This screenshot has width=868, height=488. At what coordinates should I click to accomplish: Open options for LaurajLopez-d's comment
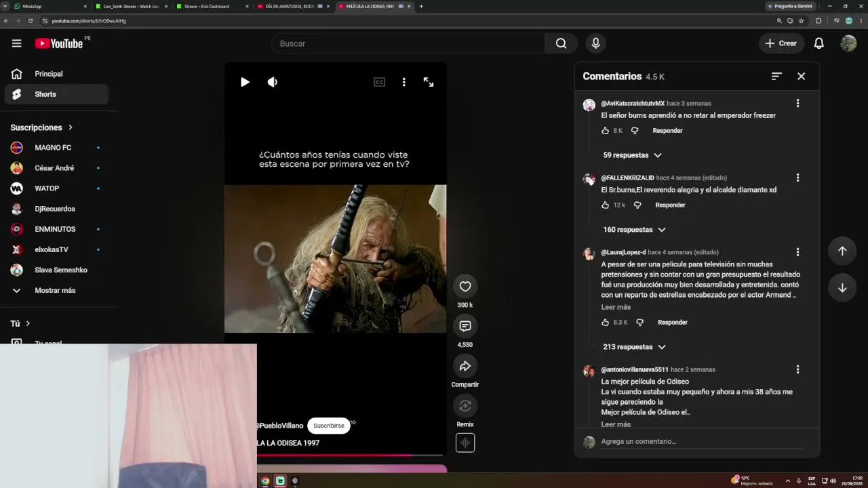(x=797, y=252)
